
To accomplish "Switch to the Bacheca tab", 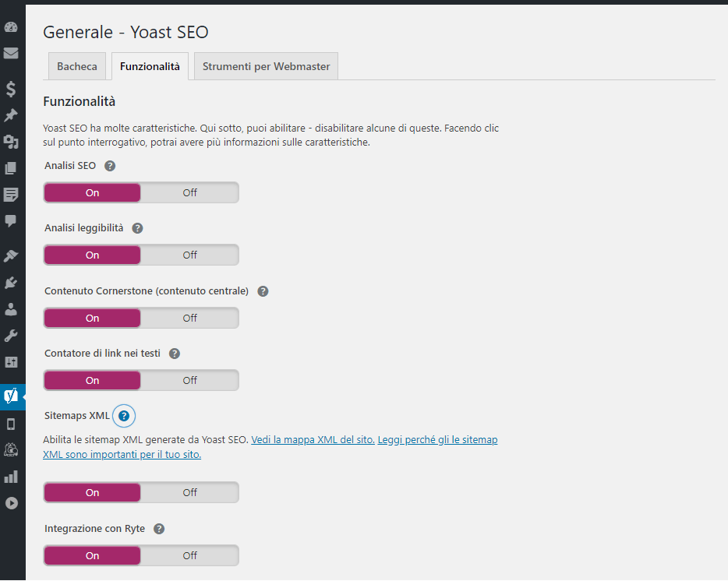I will [x=77, y=66].
